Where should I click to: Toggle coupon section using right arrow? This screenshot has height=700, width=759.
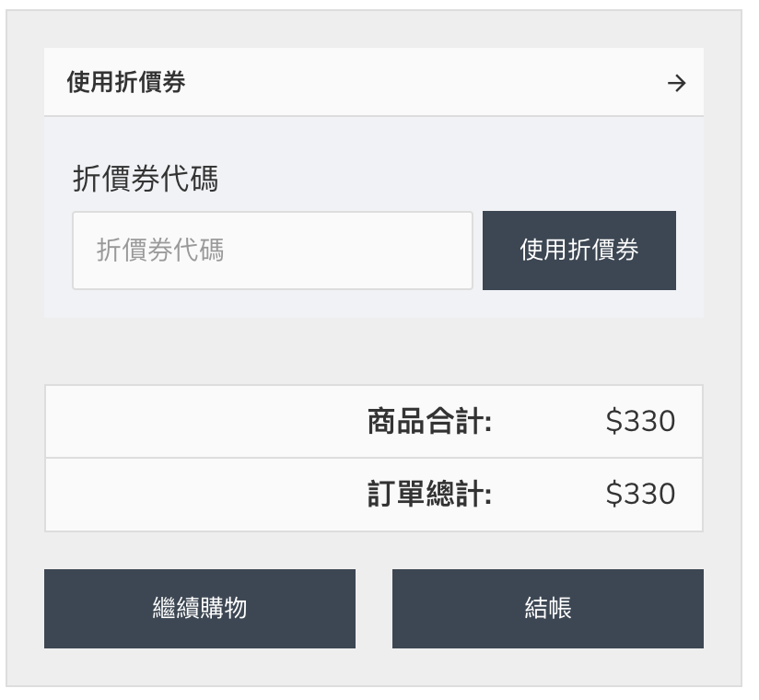676,83
